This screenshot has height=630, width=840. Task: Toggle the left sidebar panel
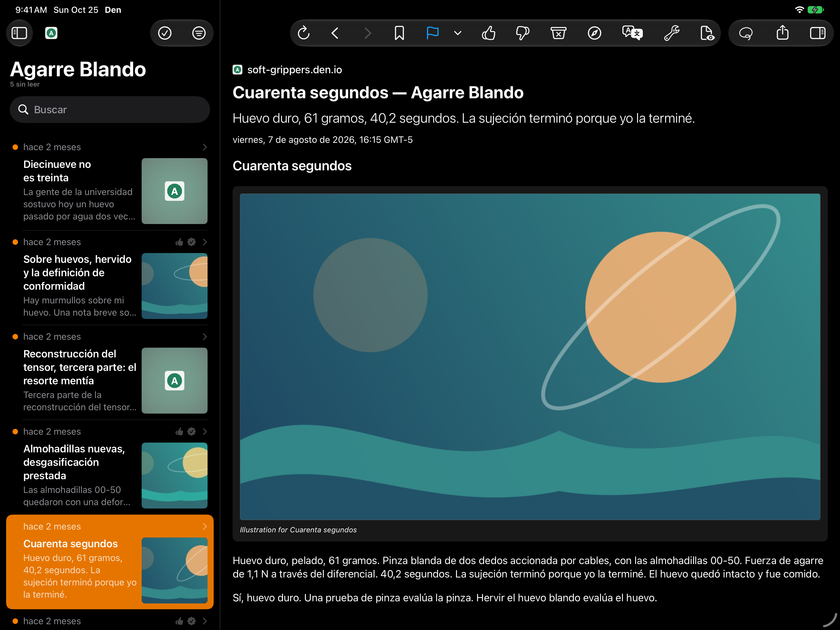(x=19, y=33)
